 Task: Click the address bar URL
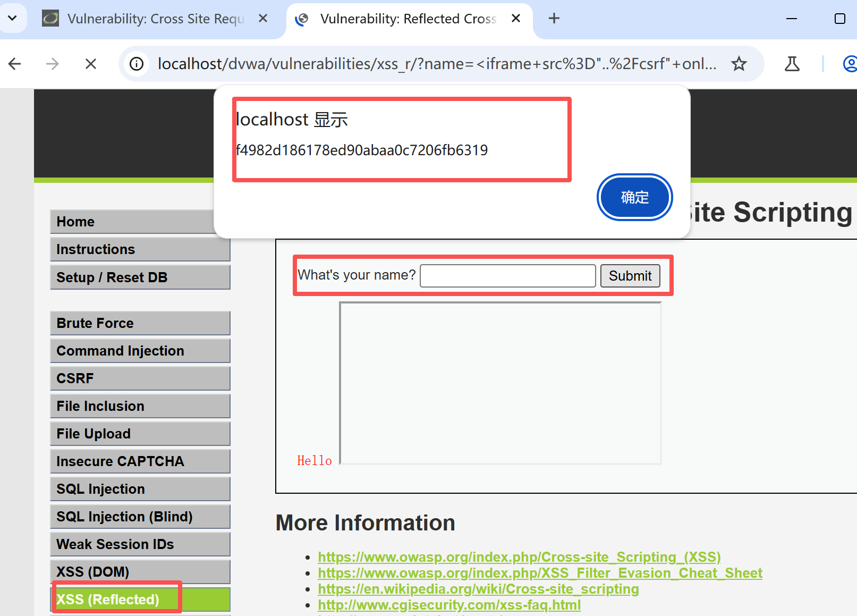tap(437, 64)
